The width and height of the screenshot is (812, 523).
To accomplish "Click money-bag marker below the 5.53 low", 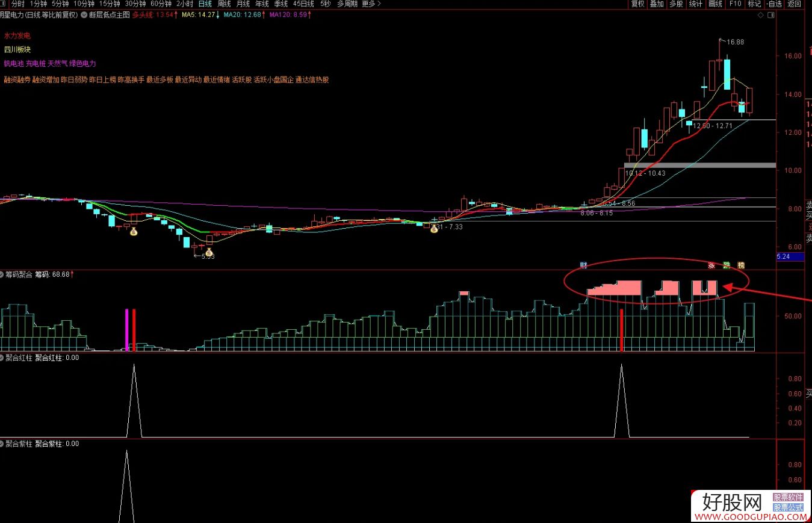I will tap(209, 252).
